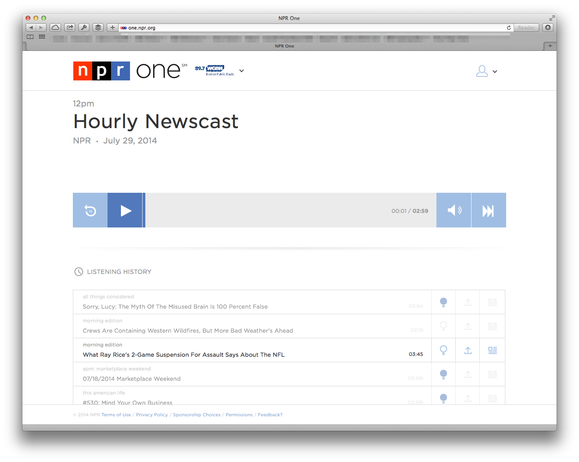579x462 pixels.
Task: Toggle the lightbulb on the Marketplace Weekend row
Action: click(x=443, y=374)
